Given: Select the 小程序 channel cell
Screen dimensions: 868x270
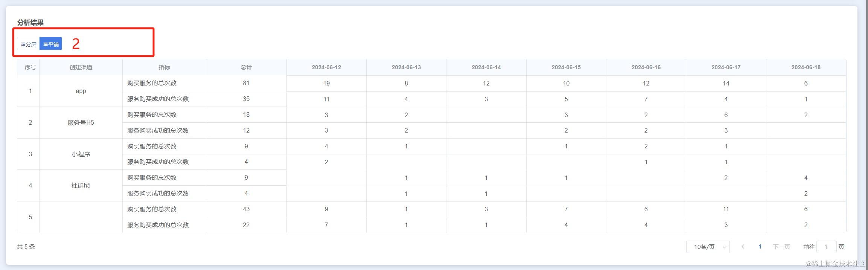Looking at the screenshot, I should (81, 154).
